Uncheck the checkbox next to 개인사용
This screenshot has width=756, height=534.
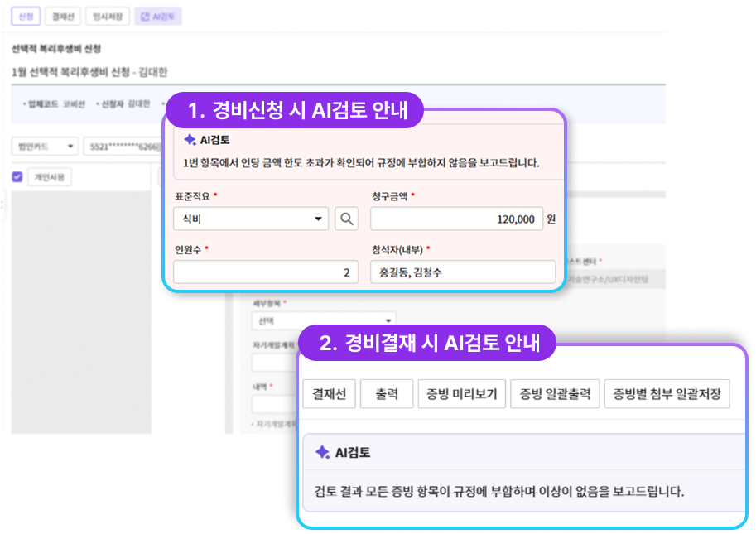click(x=17, y=176)
